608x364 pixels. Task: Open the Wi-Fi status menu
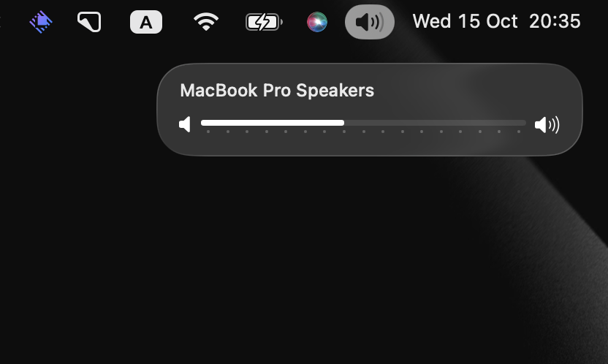(206, 22)
